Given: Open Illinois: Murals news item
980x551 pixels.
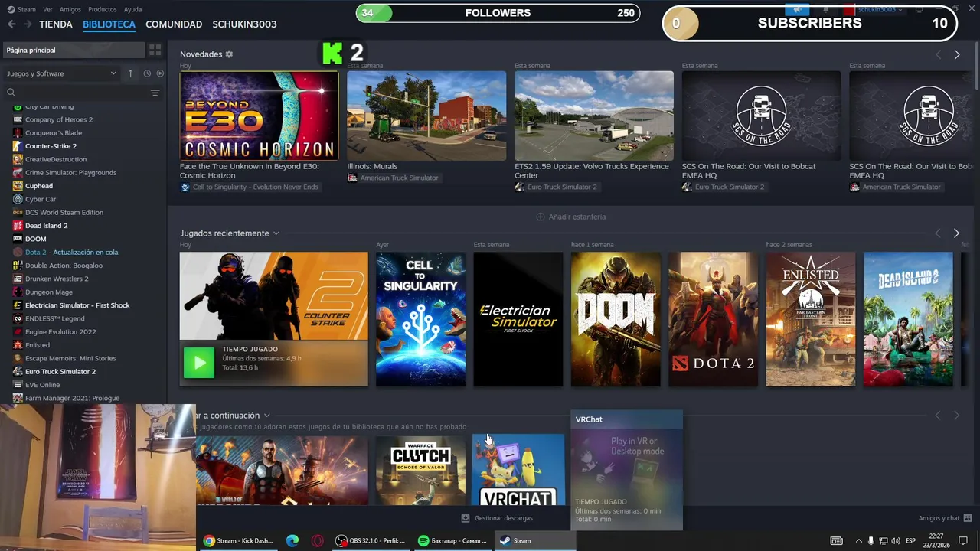Looking at the screenshot, I should [426, 116].
